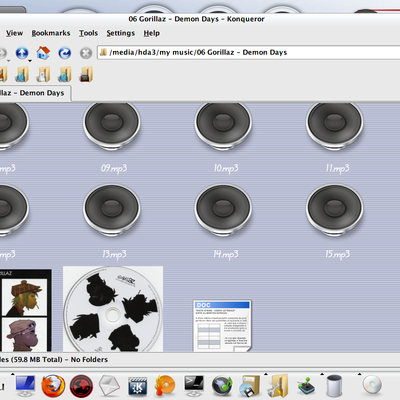400x400 pixels.
Task: Open the Home folder icon
Action: 43,53
